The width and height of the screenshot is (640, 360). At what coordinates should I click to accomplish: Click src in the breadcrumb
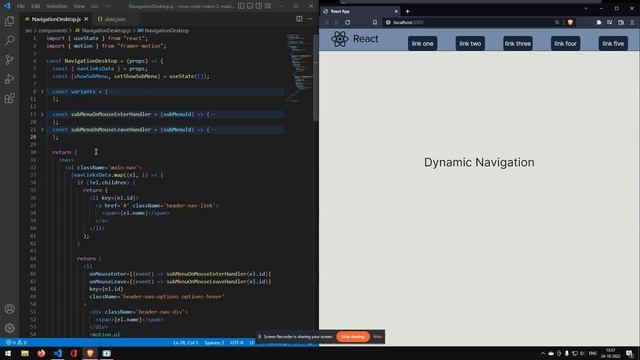(28, 30)
